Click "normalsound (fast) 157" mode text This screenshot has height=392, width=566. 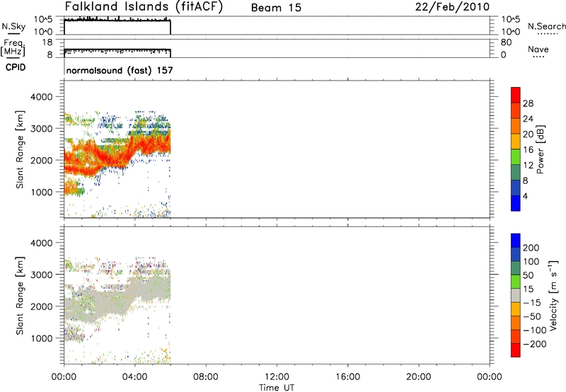pos(120,70)
